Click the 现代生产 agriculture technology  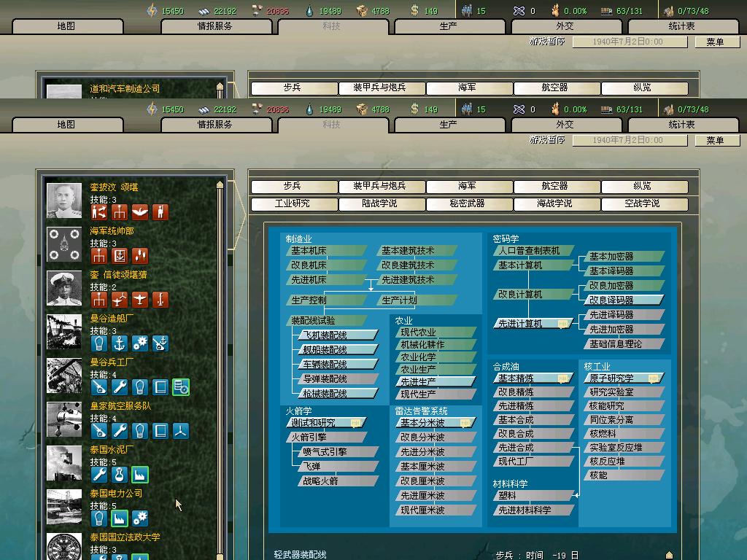click(436, 394)
